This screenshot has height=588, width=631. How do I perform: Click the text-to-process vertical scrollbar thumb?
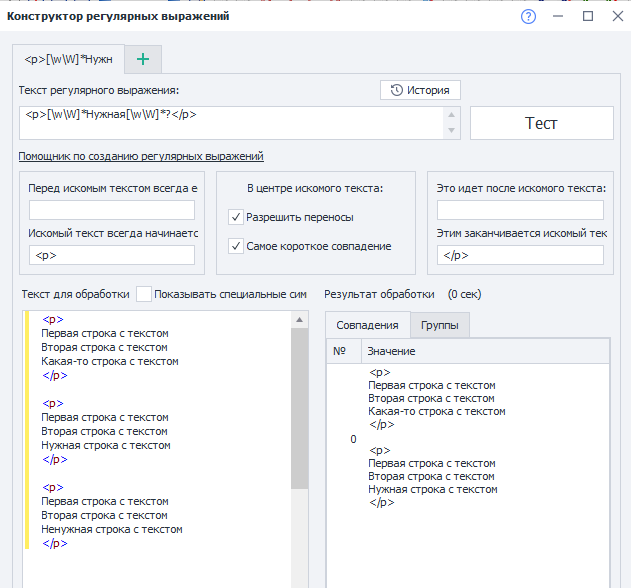tap(299, 409)
